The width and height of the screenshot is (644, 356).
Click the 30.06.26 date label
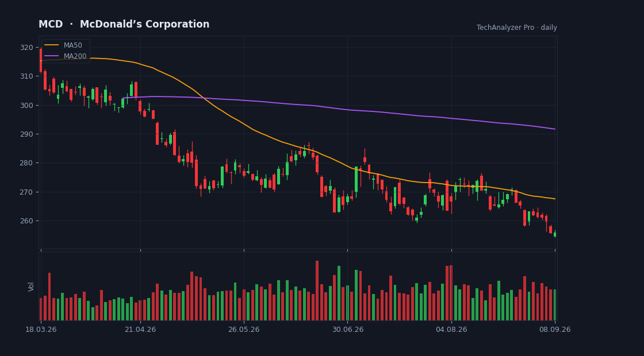pyautogui.click(x=347, y=330)
